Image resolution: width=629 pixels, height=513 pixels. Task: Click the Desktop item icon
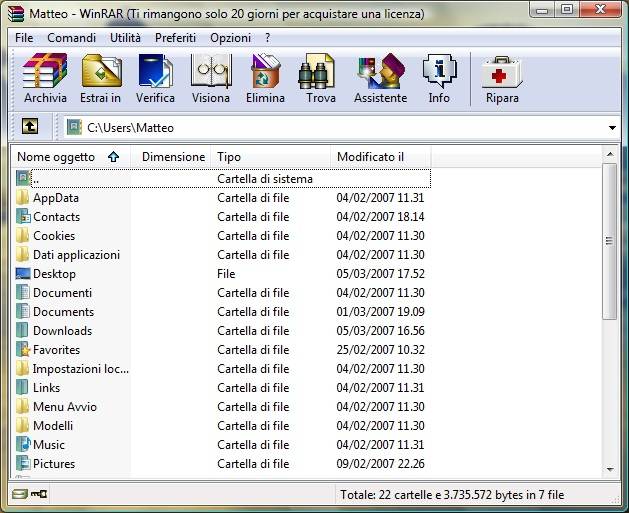[23, 274]
